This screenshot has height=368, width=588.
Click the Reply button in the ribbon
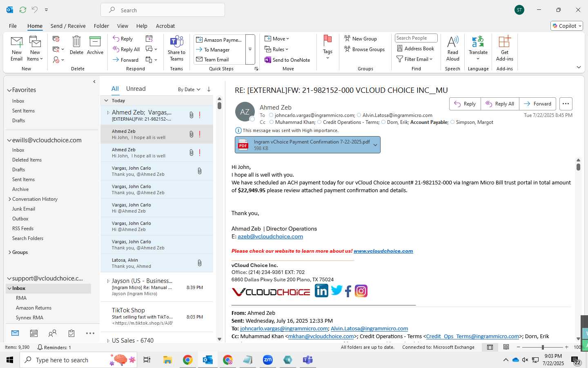coord(123,39)
